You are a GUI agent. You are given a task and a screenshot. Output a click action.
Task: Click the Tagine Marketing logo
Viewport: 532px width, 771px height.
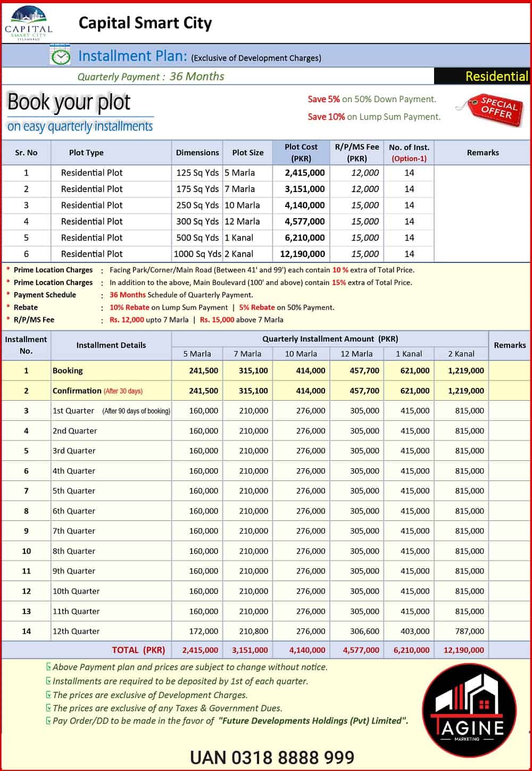(469, 710)
